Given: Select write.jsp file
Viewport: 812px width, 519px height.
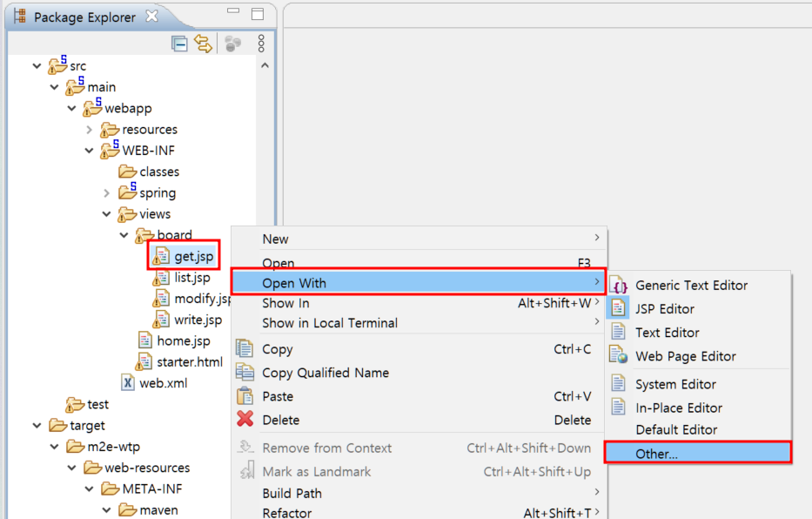Looking at the screenshot, I should point(198,320).
